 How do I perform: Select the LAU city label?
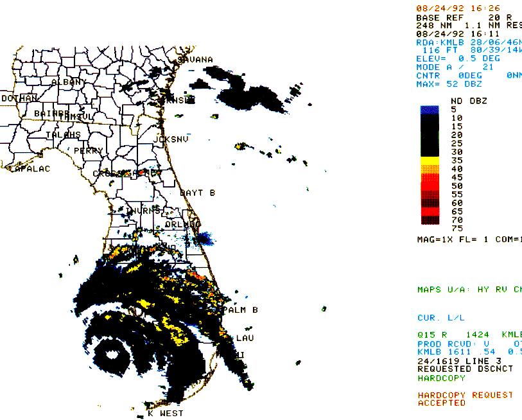(x=245, y=338)
